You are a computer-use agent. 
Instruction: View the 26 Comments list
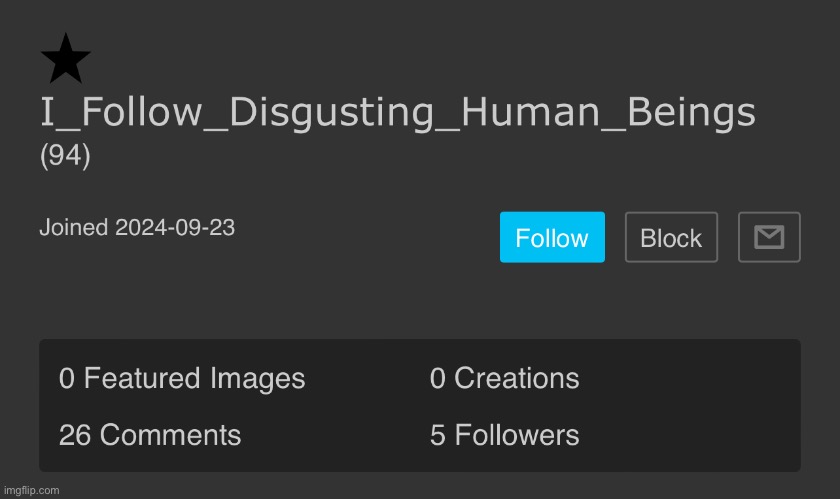pyautogui.click(x=150, y=435)
